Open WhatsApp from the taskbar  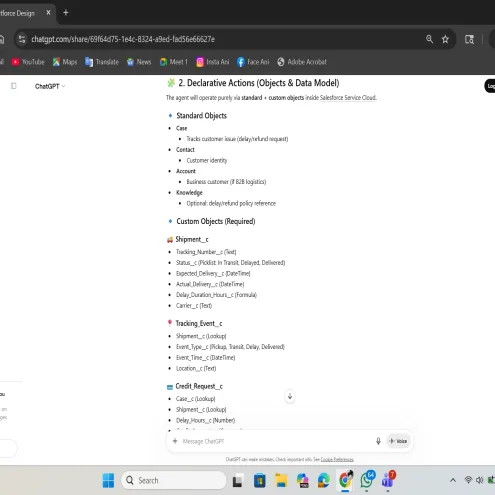pos(367,480)
